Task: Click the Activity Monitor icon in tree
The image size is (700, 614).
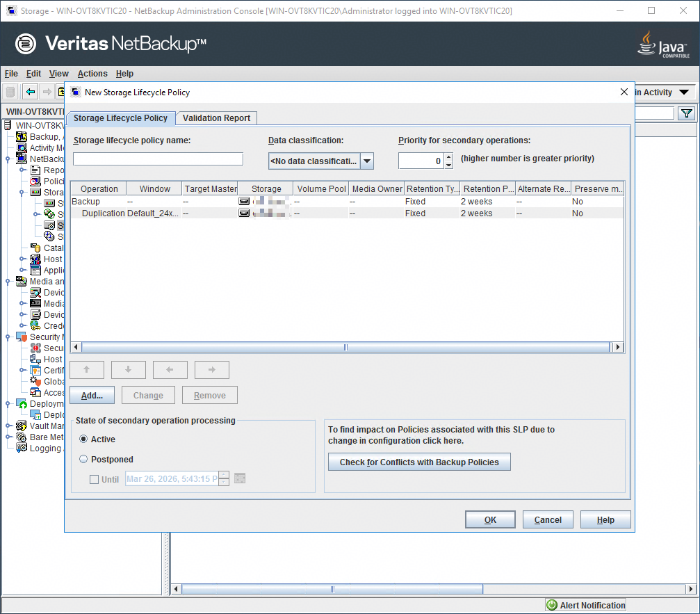Action: [22, 147]
